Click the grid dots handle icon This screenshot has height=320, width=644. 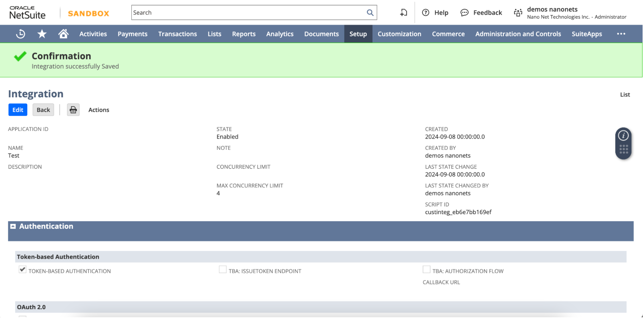coord(624,149)
